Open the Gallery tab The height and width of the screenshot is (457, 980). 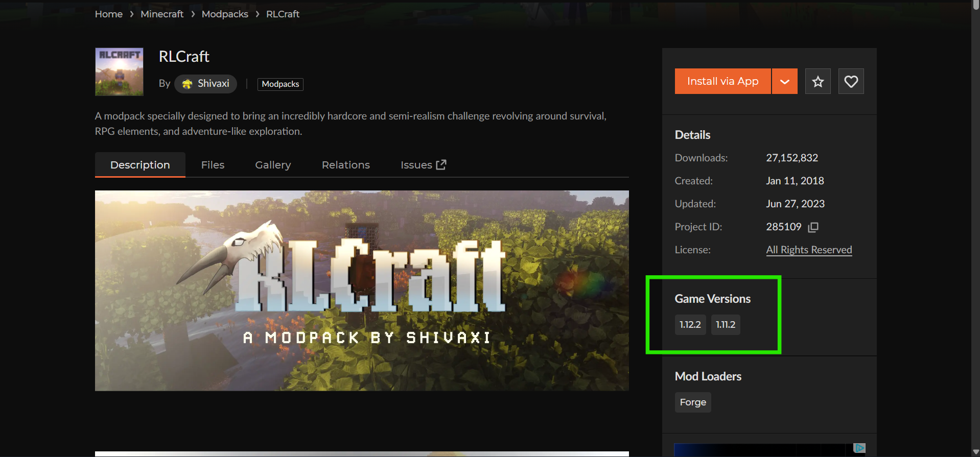click(273, 165)
